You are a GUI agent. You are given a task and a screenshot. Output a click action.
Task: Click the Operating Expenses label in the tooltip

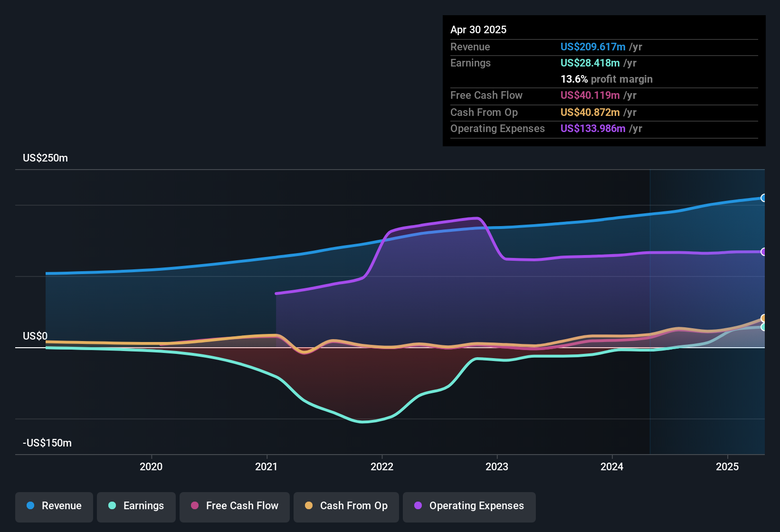coord(497,128)
